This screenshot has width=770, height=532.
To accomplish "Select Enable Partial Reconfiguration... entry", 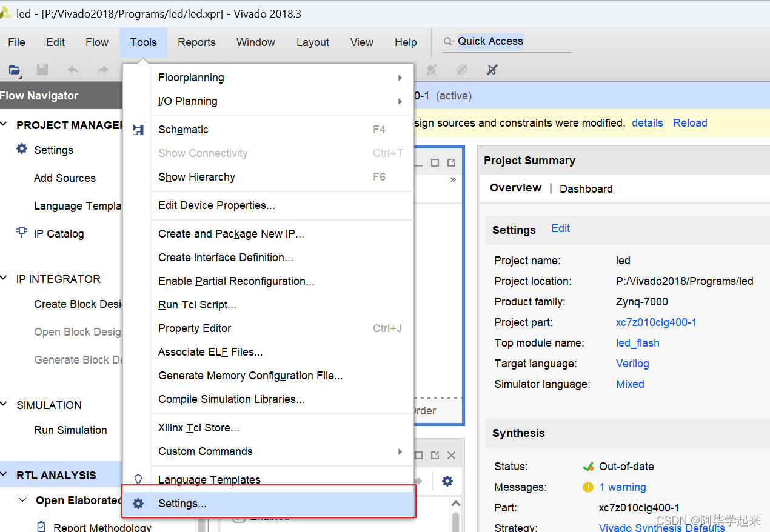I will tap(269, 281).
